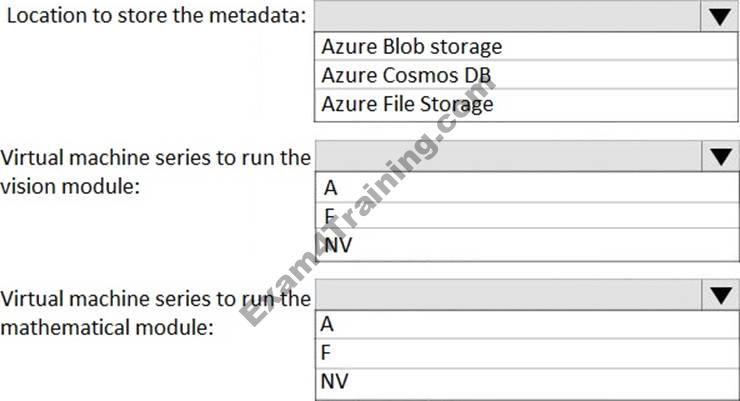Expand the mathematical module series dropdown arrow

(718, 295)
